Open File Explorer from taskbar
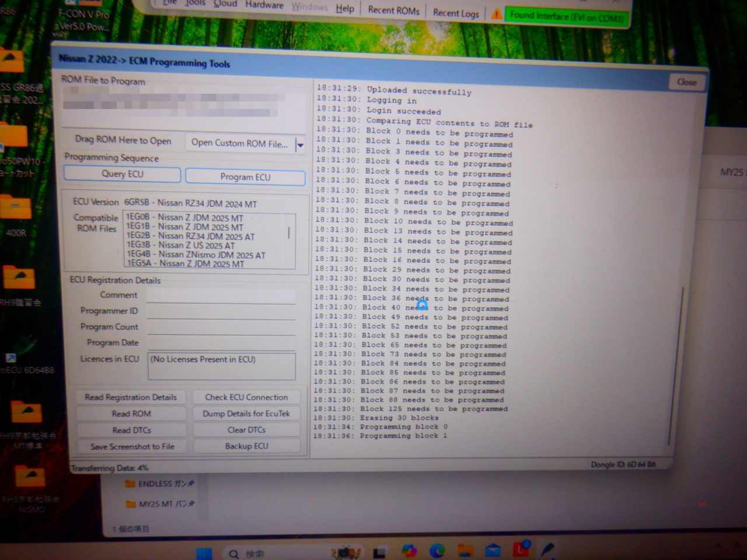 [465, 550]
